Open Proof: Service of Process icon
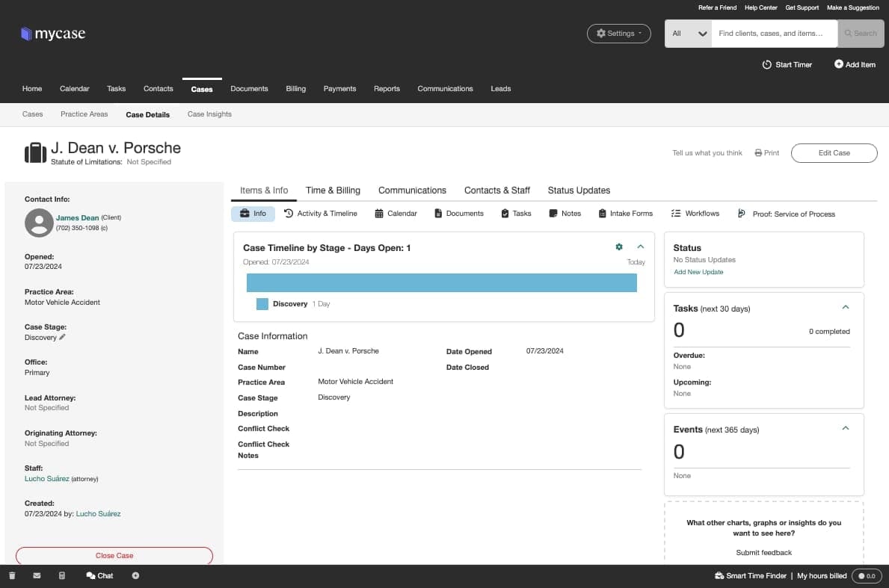 coord(740,213)
